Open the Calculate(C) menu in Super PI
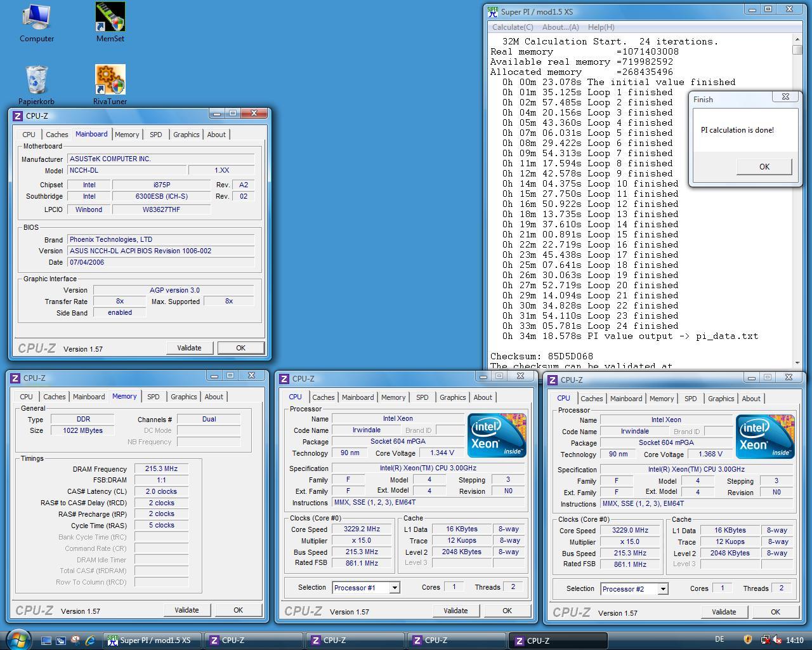This screenshot has width=812, height=650. [x=513, y=27]
